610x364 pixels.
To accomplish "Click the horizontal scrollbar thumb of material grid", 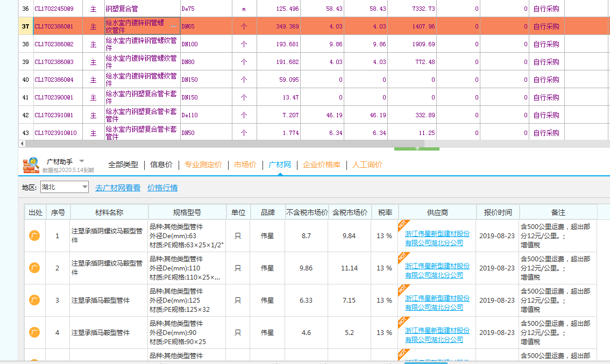I will click(225, 144).
